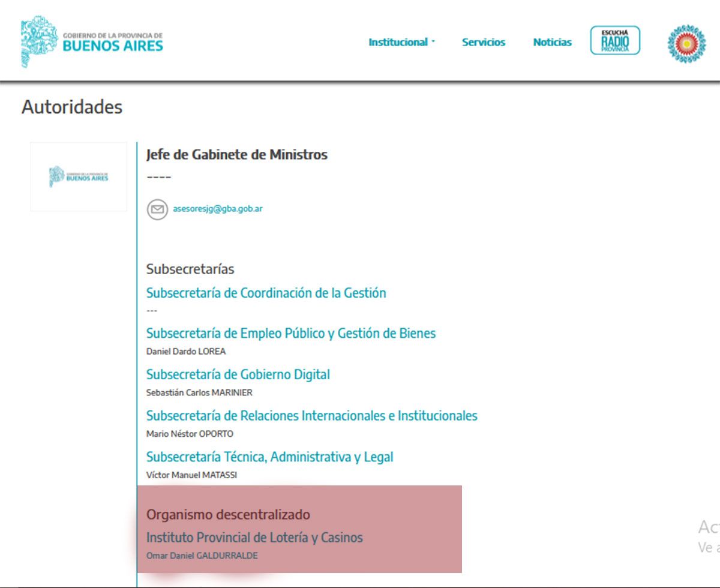Click the provincial sun crest emblem
This screenshot has height=588, width=720.
(x=686, y=44)
